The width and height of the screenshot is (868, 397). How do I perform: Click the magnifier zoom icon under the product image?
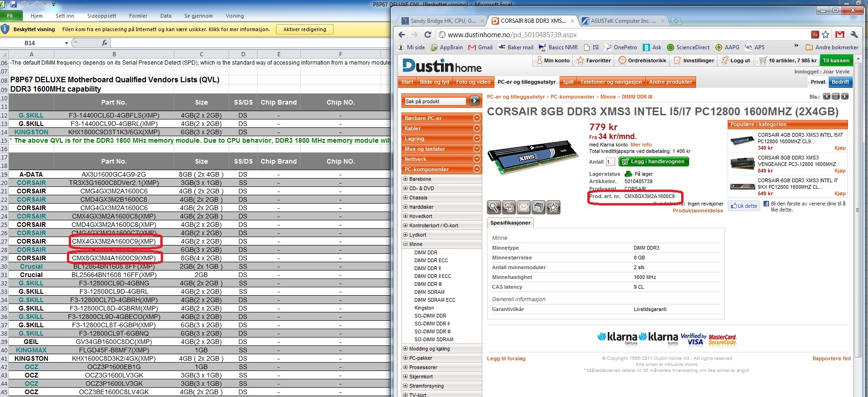494,207
